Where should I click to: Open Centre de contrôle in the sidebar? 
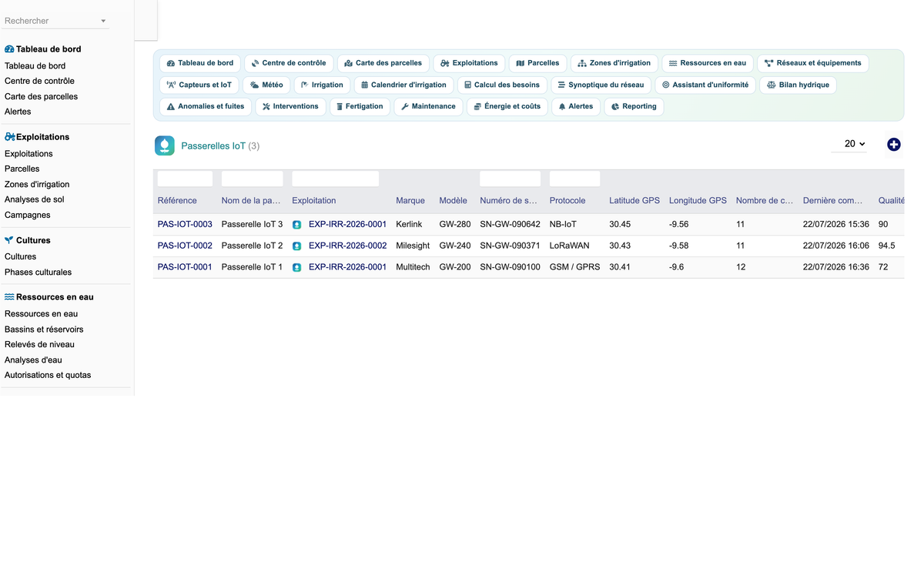pos(39,81)
